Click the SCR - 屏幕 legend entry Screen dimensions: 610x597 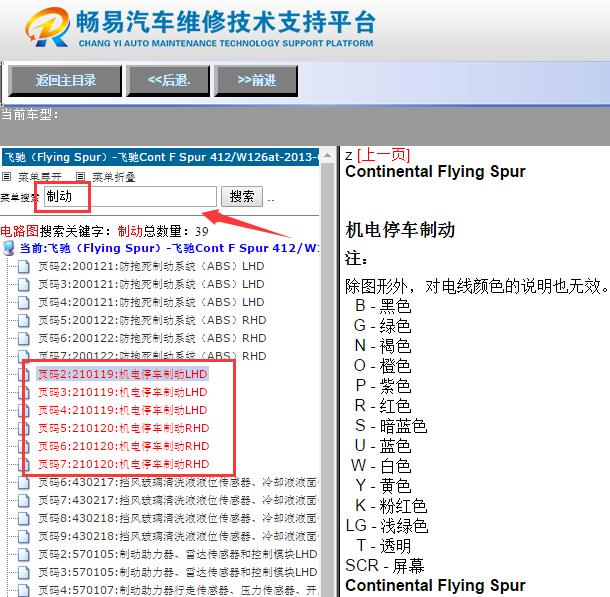point(385,565)
